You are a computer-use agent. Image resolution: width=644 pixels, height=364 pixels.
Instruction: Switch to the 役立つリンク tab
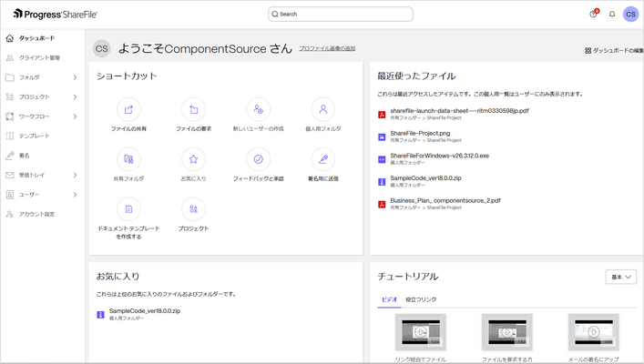pos(421,299)
